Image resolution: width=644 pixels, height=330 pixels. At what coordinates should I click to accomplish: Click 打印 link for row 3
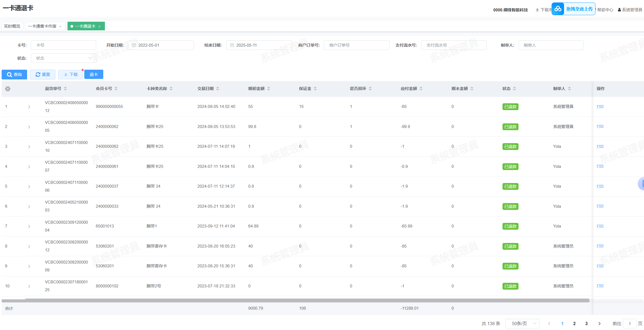coord(600,146)
